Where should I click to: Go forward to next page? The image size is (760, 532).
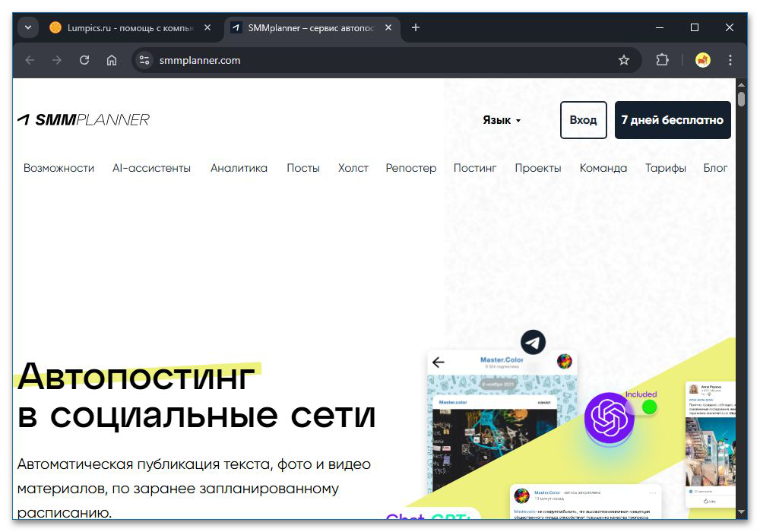(57, 60)
